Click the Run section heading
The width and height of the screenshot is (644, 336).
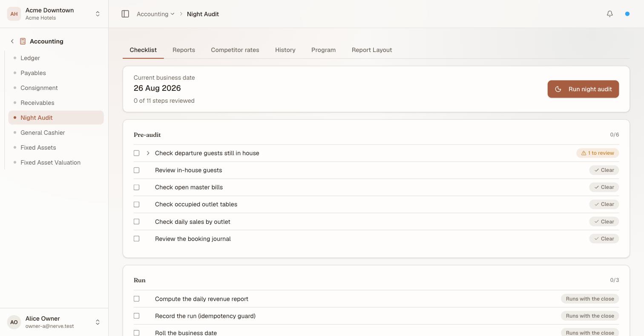point(140,280)
